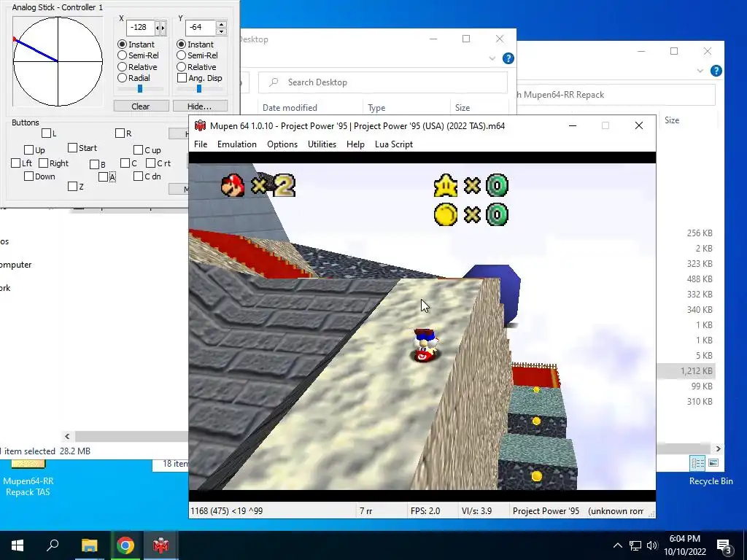Image resolution: width=747 pixels, height=560 pixels.
Task: Expand ribbon chevron in Desktop explorer window
Action: click(x=492, y=58)
